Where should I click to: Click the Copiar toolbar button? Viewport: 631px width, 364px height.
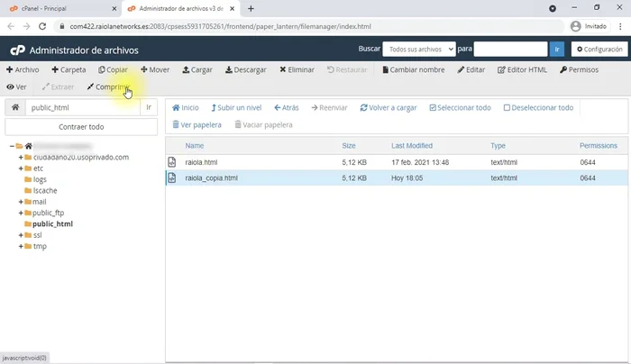[x=113, y=69]
